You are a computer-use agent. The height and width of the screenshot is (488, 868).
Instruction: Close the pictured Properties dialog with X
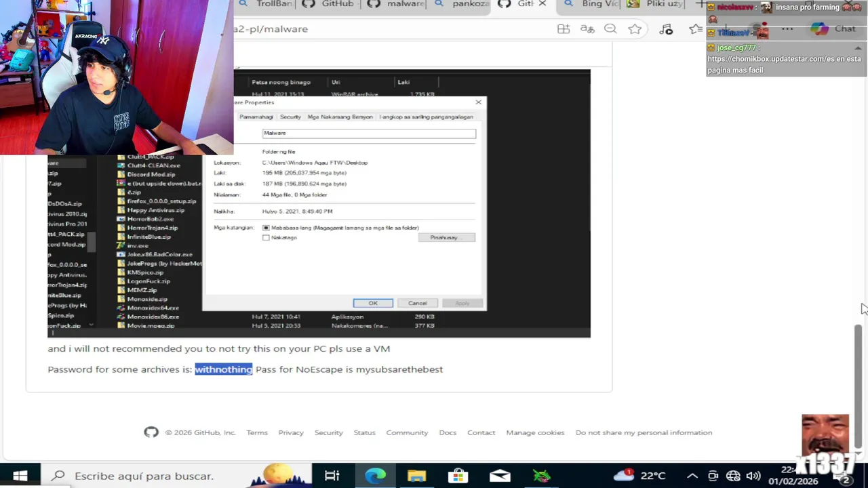[x=478, y=102]
